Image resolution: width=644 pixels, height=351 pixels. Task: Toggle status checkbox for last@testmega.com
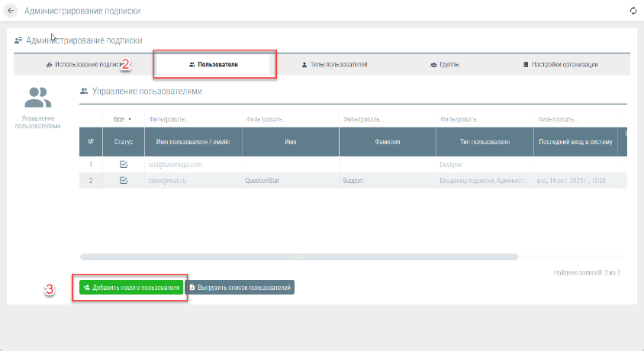click(124, 164)
